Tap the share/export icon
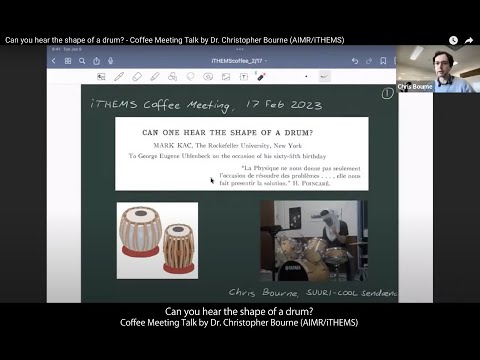Viewport: 480px width, 360px height. 96,61
